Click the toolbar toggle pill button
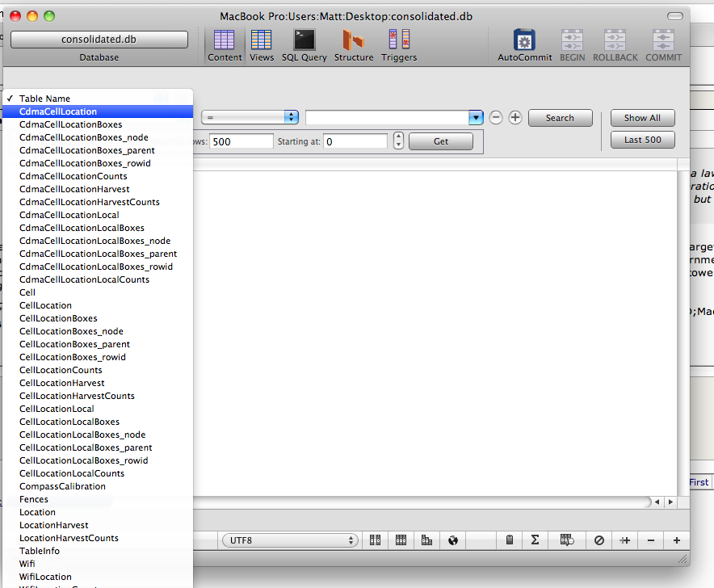Viewport: 714px width, 588px height. [x=675, y=16]
